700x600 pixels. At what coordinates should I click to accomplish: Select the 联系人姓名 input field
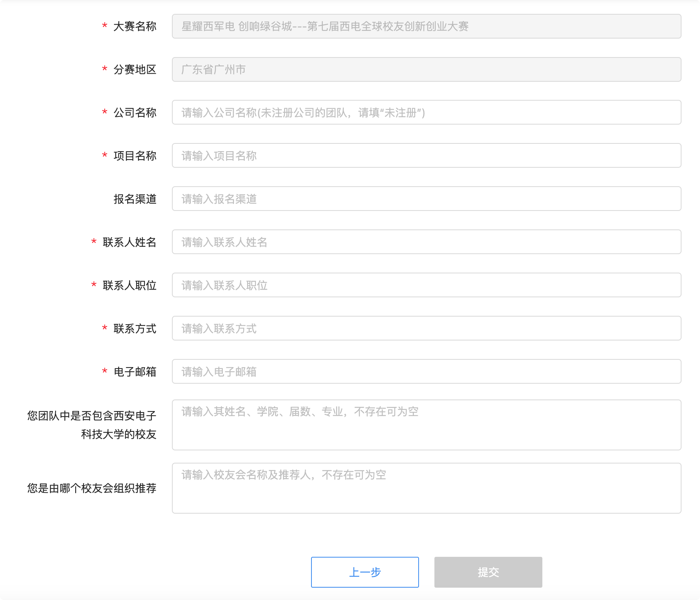point(426,242)
